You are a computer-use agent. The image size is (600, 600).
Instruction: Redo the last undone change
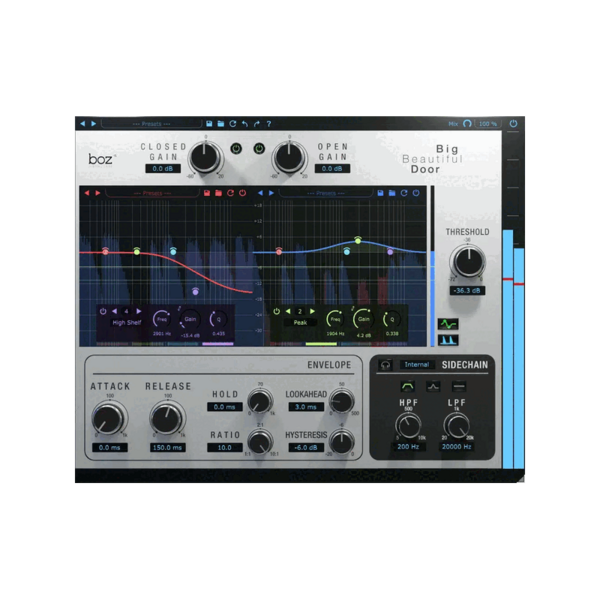click(257, 124)
